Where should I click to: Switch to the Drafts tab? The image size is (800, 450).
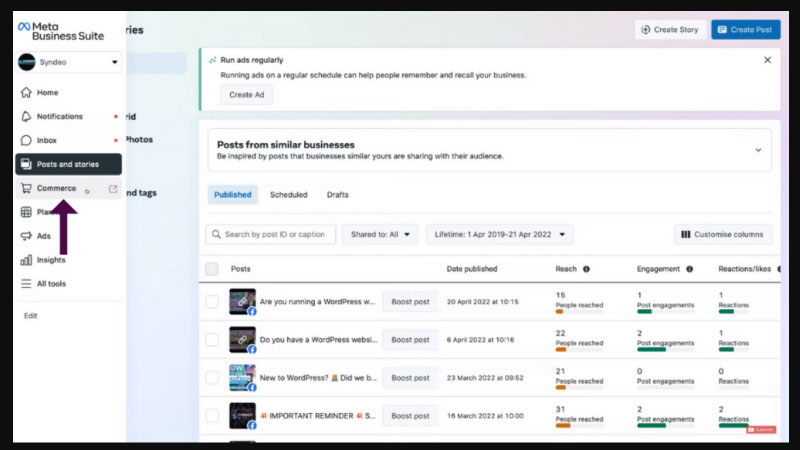337,195
